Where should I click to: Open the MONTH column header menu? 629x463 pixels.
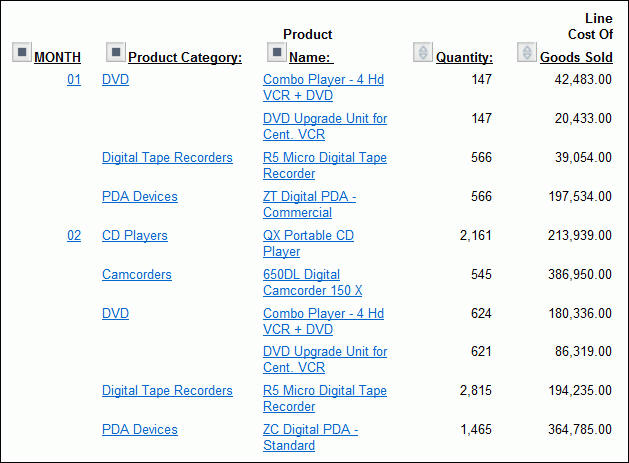point(57,58)
